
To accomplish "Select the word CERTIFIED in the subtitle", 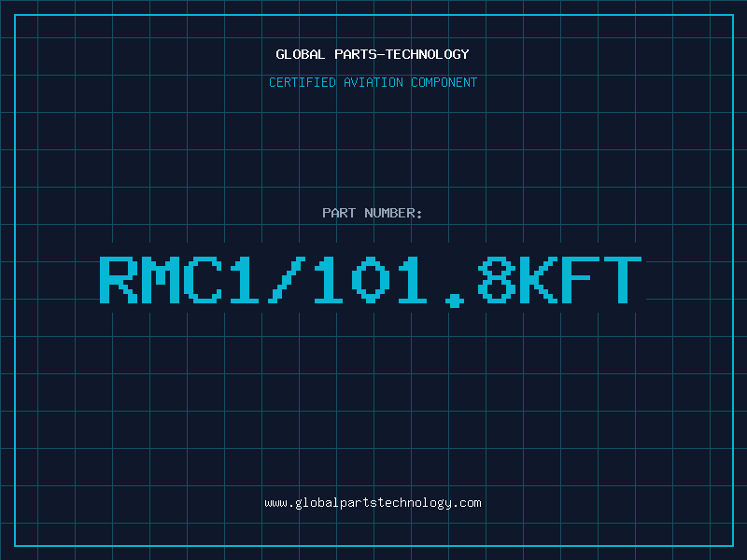I will tap(303, 82).
